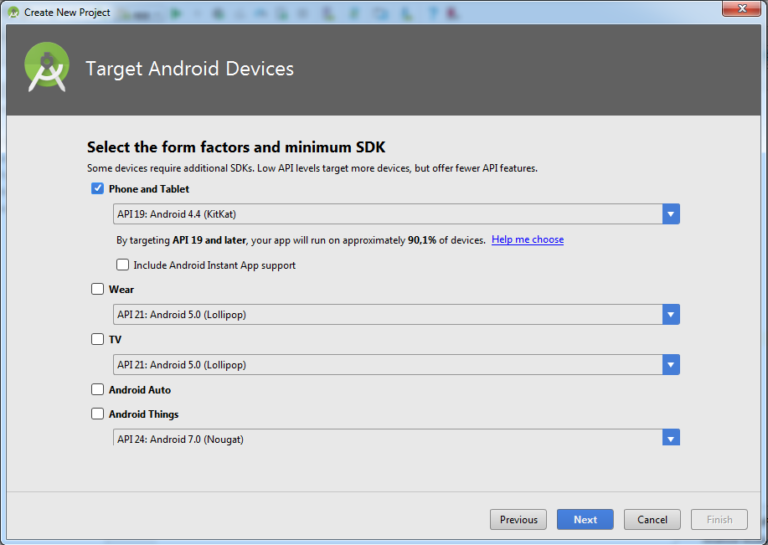Enable Include Android Instant App support
Viewport: 768px width, 545px height.
(x=123, y=265)
